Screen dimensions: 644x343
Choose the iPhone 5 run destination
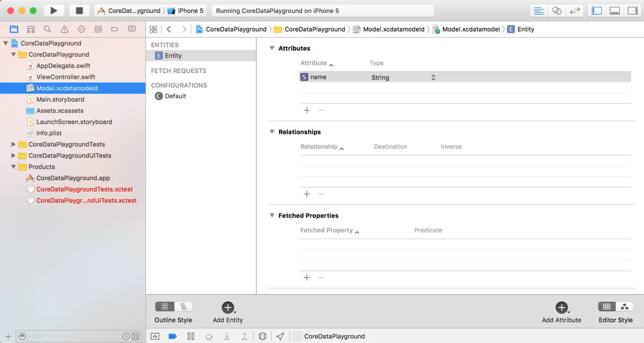click(186, 11)
